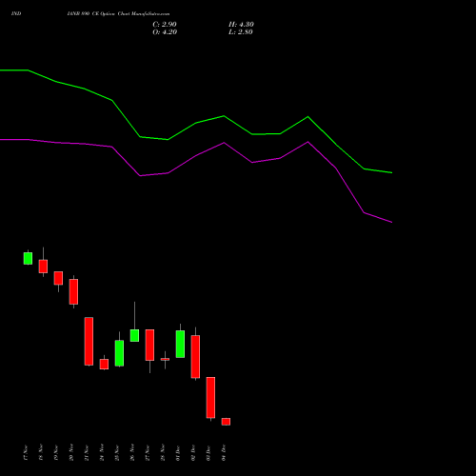Click the red candle for 03 Dec
Viewport: 476px width, 476px height.
pyautogui.click(x=210, y=397)
